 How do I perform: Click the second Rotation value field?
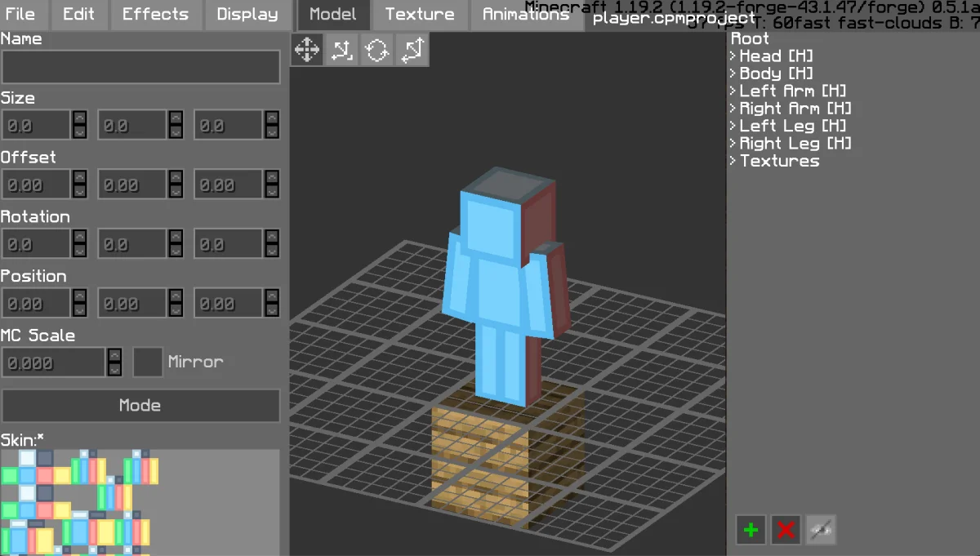click(x=133, y=244)
